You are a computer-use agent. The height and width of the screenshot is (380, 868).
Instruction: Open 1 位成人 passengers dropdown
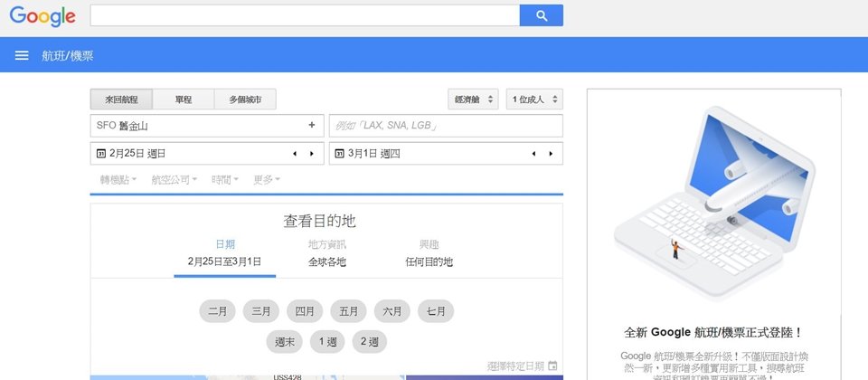tap(534, 100)
